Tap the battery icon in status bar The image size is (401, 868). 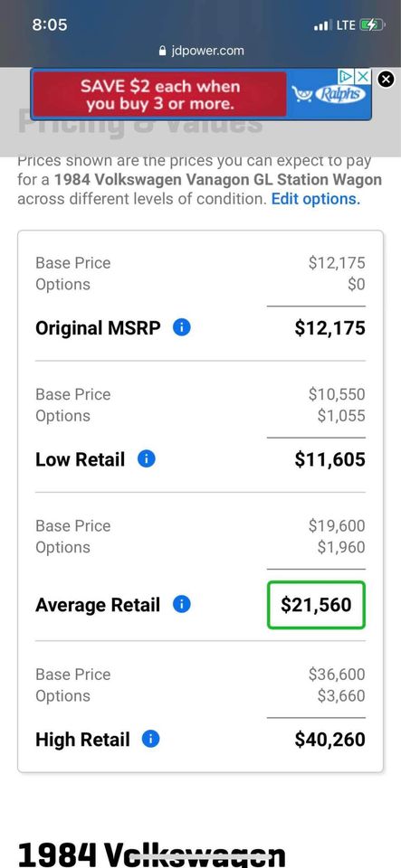pyautogui.click(x=372, y=25)
